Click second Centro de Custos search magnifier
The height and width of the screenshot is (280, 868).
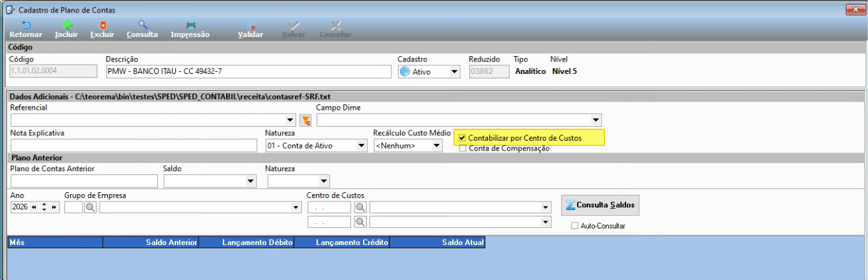coord(360,222)
